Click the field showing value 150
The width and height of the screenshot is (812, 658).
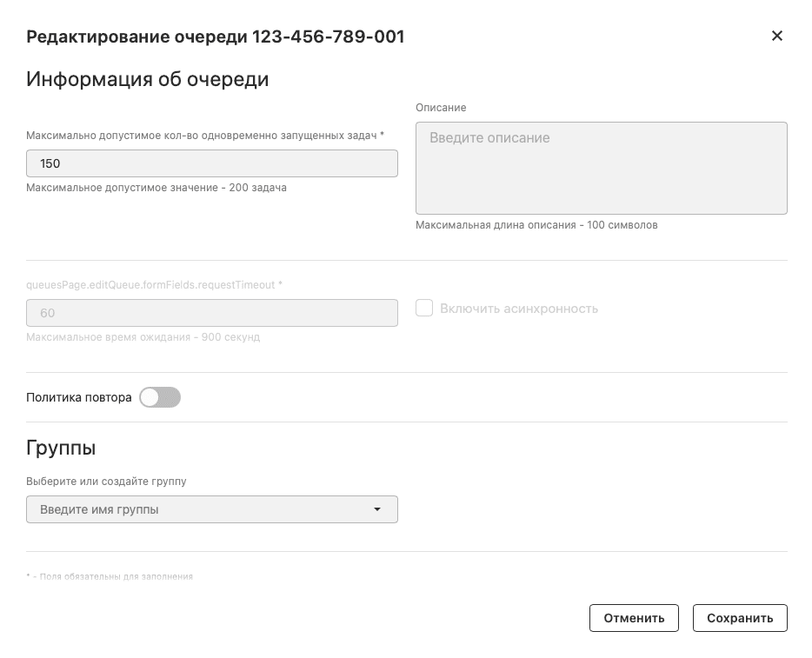coord(212,163)
